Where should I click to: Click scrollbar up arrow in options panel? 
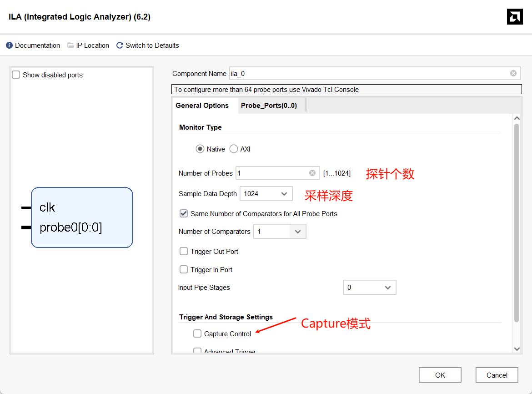click(516, 118)
